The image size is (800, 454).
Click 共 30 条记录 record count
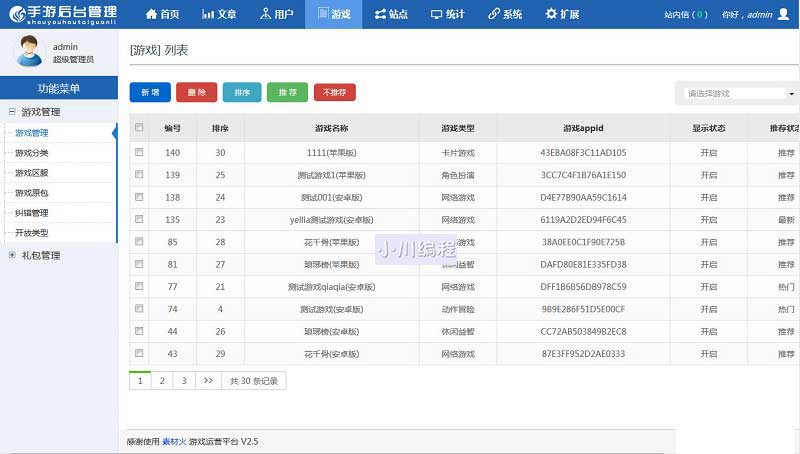tap(254, 381)
